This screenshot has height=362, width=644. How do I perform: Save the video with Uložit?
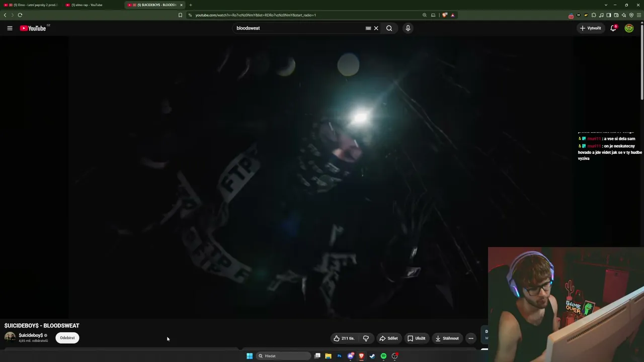click(417, 338)
